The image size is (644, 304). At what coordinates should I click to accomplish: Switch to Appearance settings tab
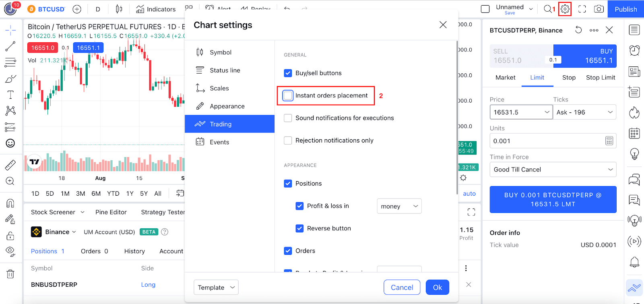pos(227,106)
